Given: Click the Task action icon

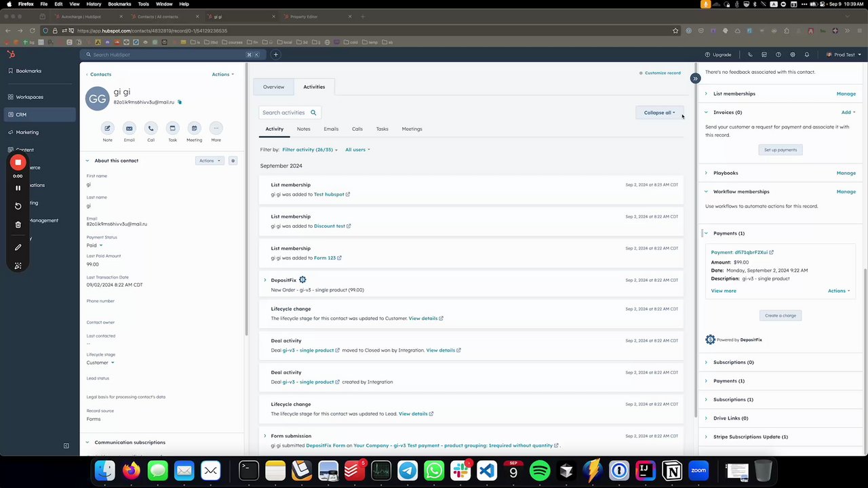Looking at the screenshot, I should click(x=172, y=128).
